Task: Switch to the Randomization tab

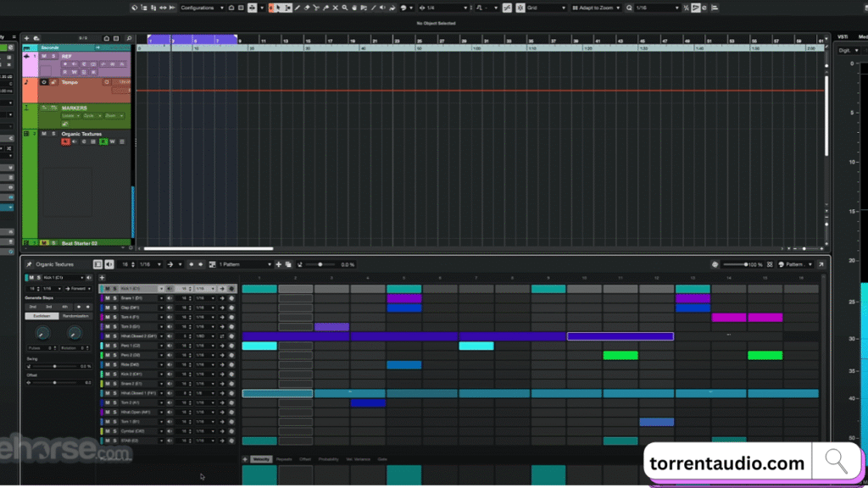Action: pos(75,316)
